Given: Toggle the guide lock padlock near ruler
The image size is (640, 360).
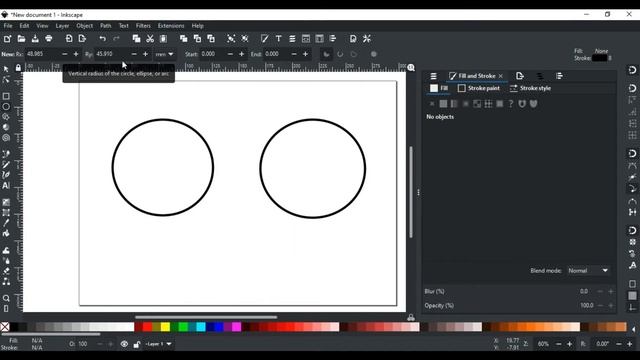Looking at the screenshot, I should point(18,68).
